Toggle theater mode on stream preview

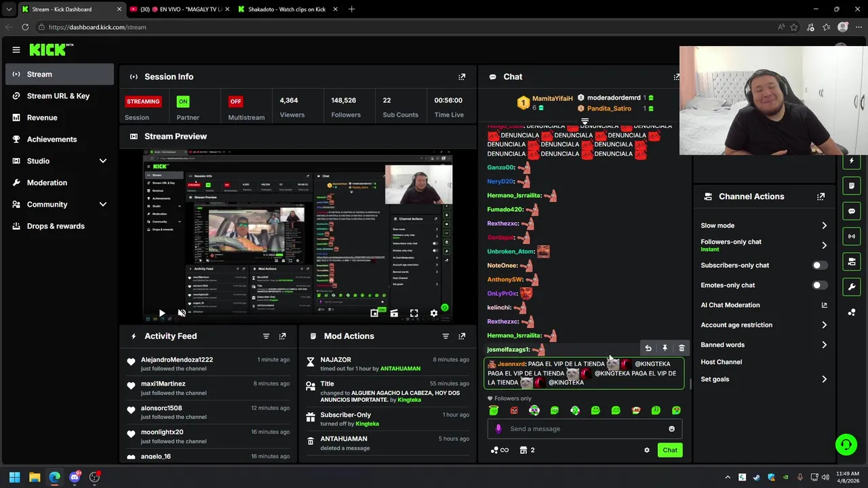tap(394, 313)
